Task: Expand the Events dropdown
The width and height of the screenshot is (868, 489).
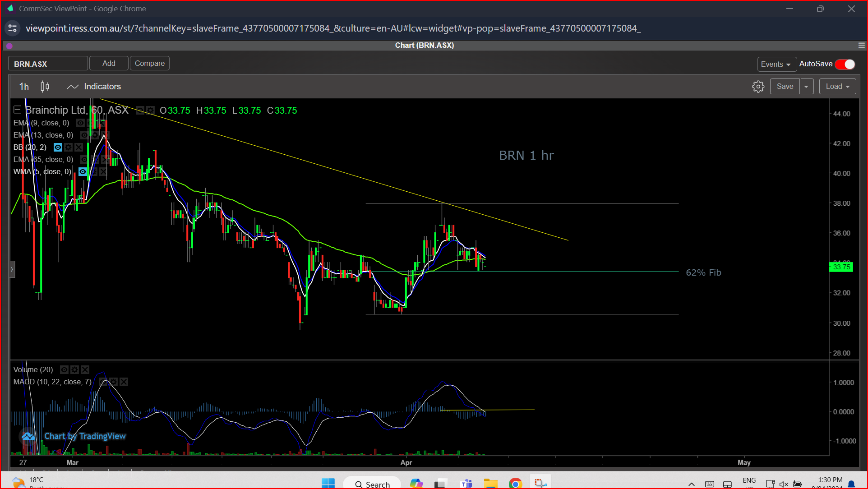Action: 776,64
